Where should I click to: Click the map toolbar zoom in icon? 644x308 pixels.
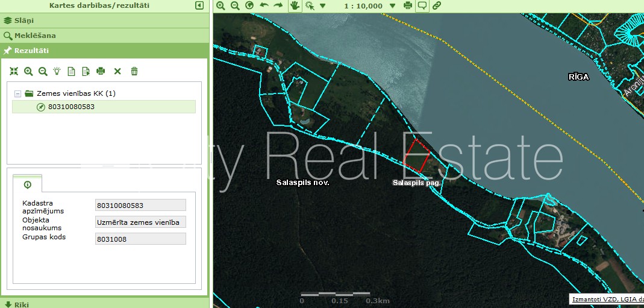tap(220, 5)
